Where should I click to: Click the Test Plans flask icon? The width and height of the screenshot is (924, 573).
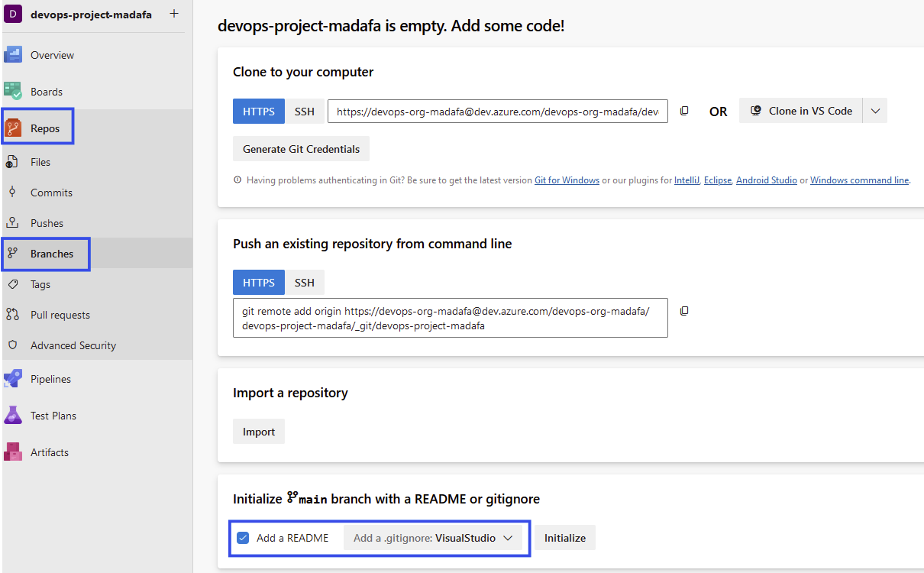click(13, 416)
